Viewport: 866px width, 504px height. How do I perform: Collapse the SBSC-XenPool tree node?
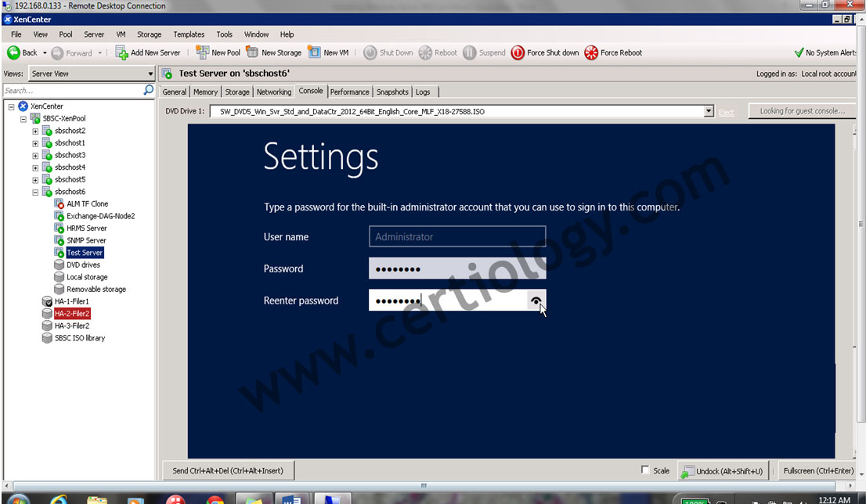[x=23, y=119]
